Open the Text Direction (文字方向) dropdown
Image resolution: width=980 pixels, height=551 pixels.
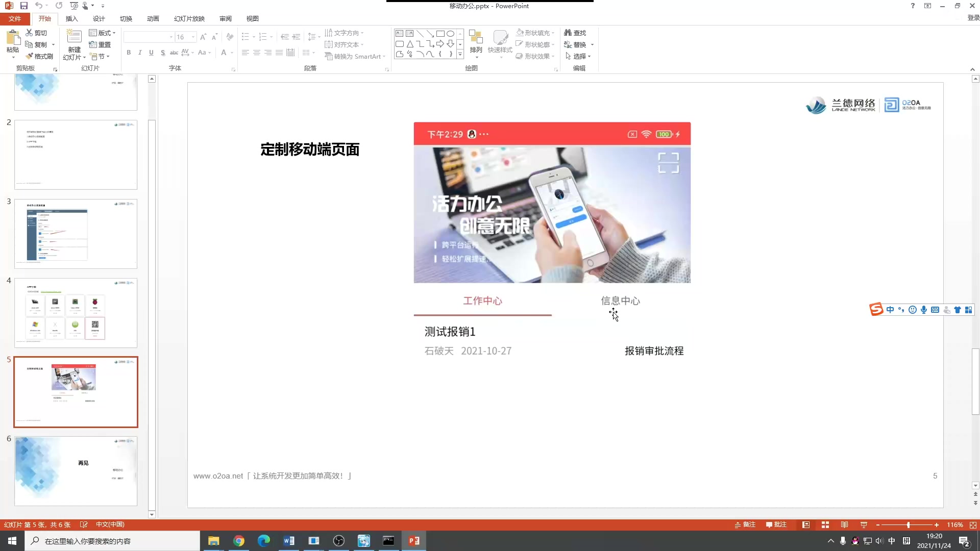(345, 33)
